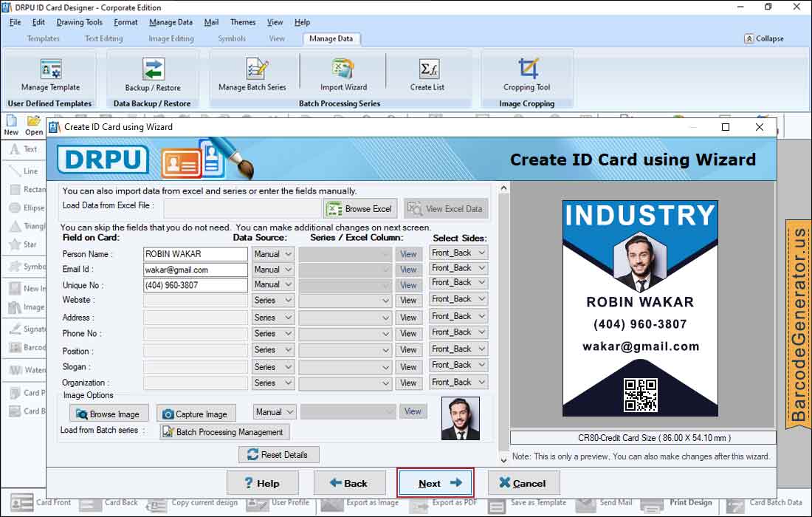Click the Email Id input field

195,270
